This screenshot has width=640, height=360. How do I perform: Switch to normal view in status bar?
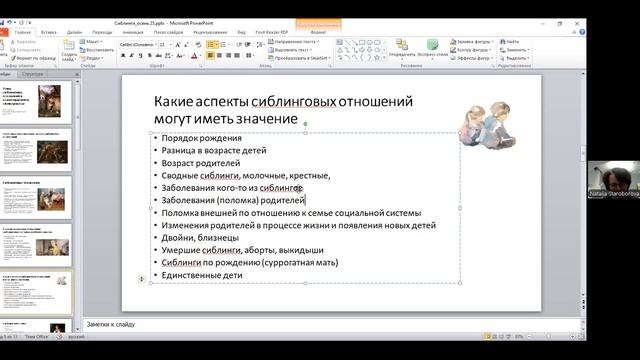click(487, 337)
